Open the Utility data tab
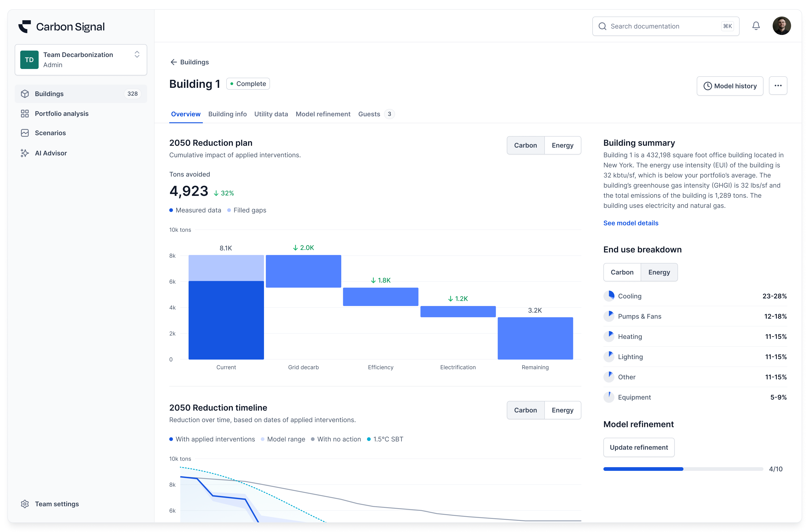Screen dimensions: 809x532 (271, 114)
